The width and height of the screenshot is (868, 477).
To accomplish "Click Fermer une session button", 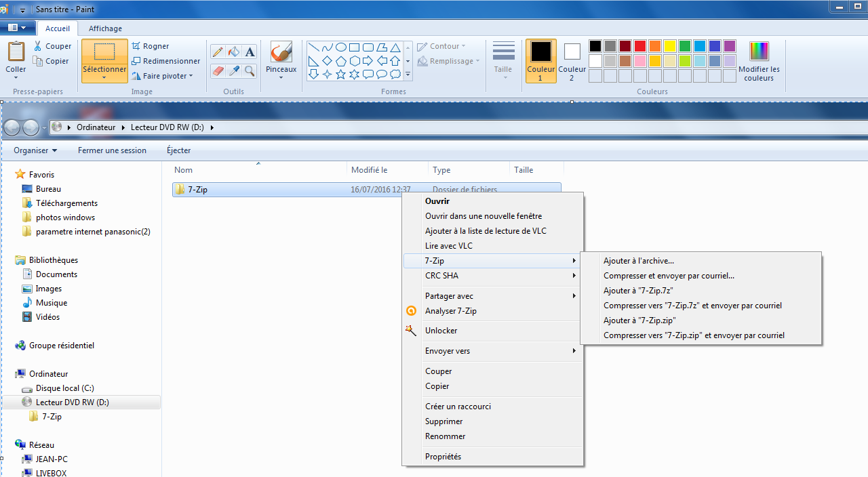I will (112, 150).
